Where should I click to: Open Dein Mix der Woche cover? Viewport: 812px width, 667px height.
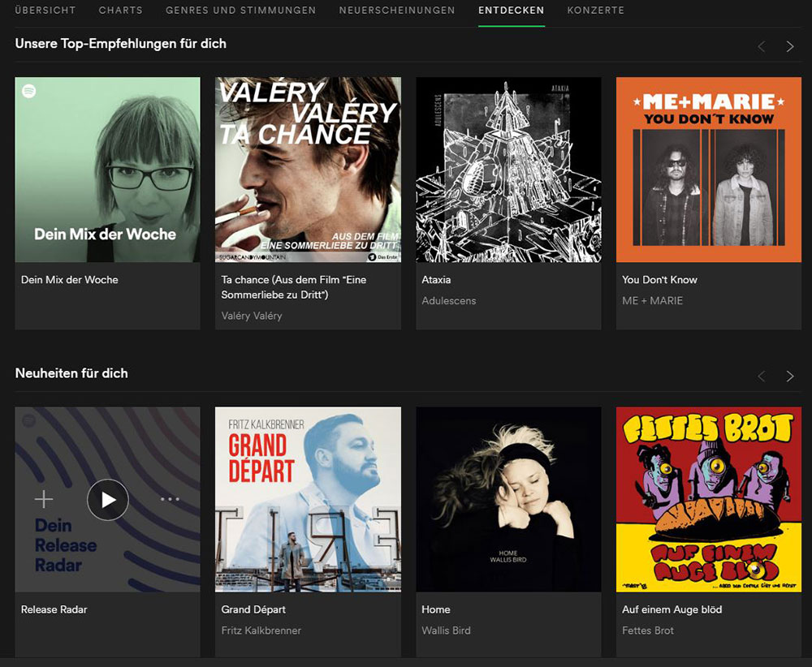coord(108,170)
